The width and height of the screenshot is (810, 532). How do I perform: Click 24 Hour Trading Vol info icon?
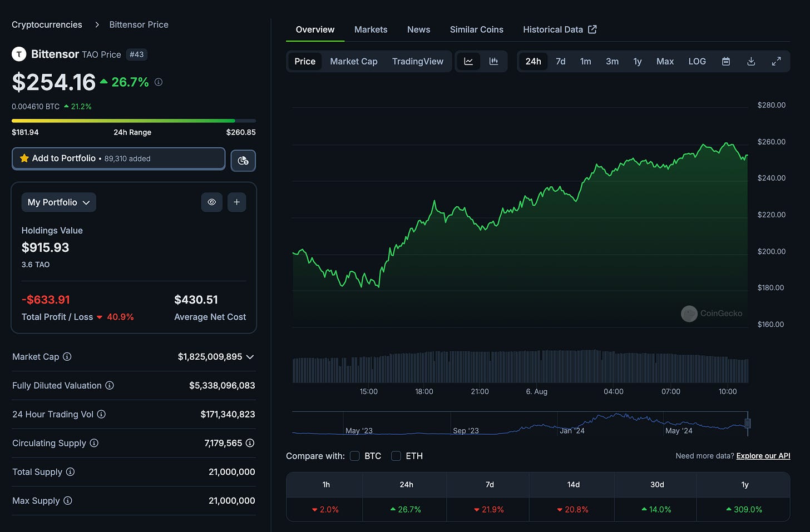point(101,414)
